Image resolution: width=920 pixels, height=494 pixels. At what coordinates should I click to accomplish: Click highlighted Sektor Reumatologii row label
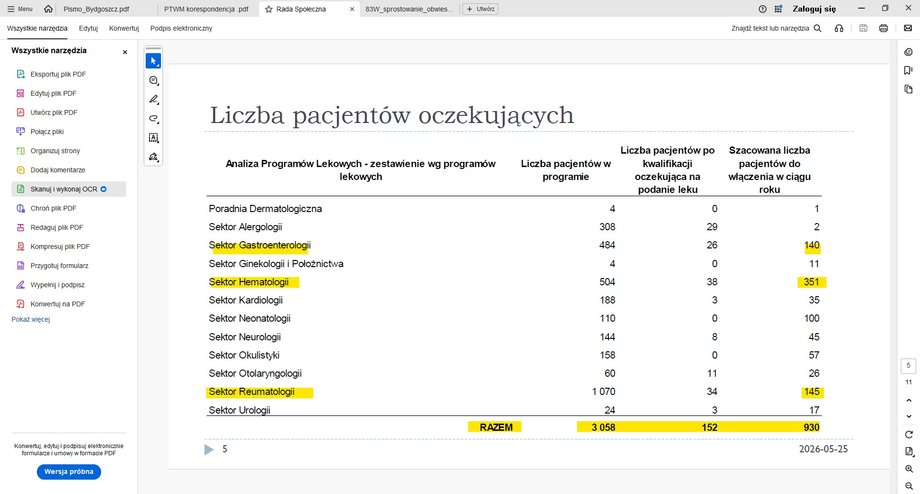click(x=252, y=392)
